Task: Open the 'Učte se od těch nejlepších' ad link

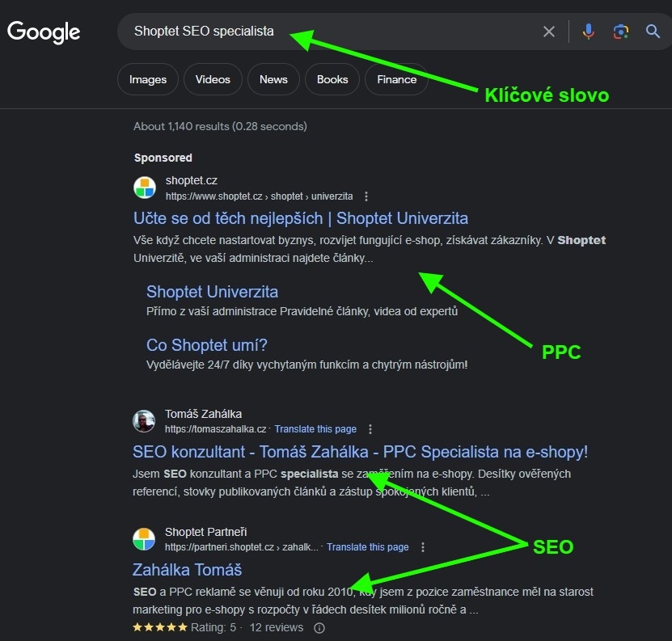Action: [x=301, y=218]
